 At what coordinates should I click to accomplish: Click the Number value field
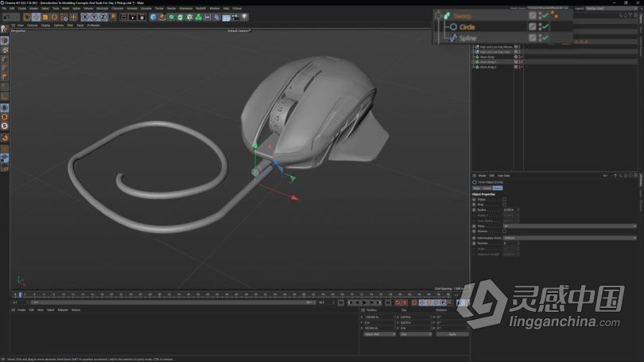click(x=510, y=243)
